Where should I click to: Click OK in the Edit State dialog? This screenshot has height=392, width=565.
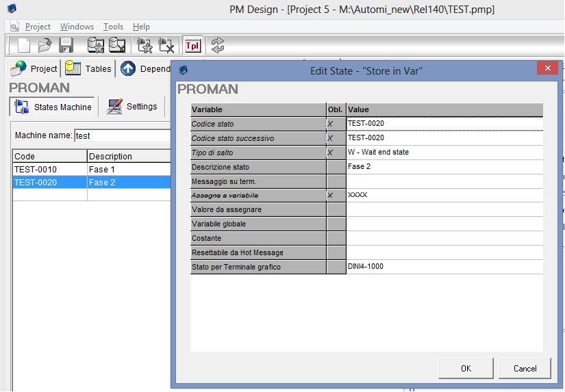click(466, 368)
